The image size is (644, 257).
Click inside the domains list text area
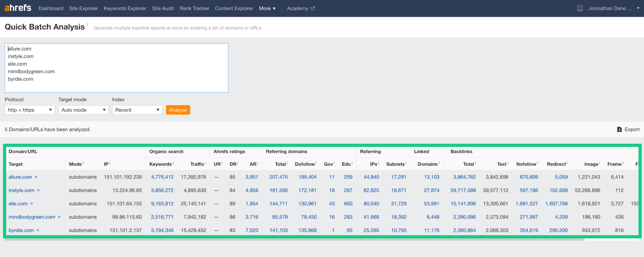pos(116,68)
